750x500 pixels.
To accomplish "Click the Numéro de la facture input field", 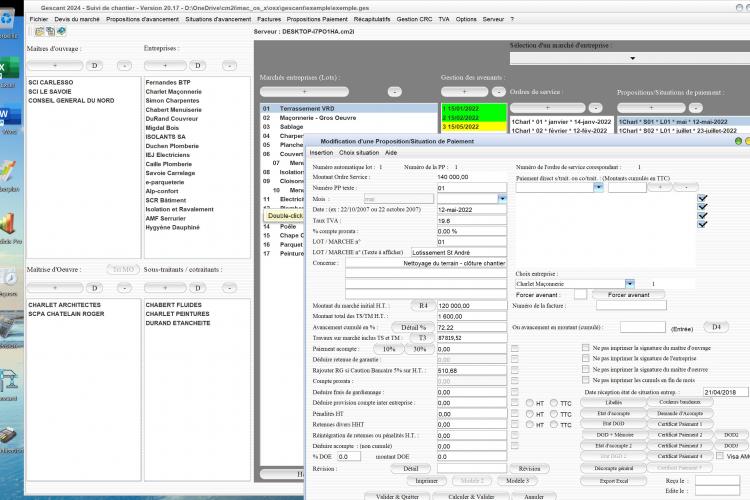I will (631, 305).
